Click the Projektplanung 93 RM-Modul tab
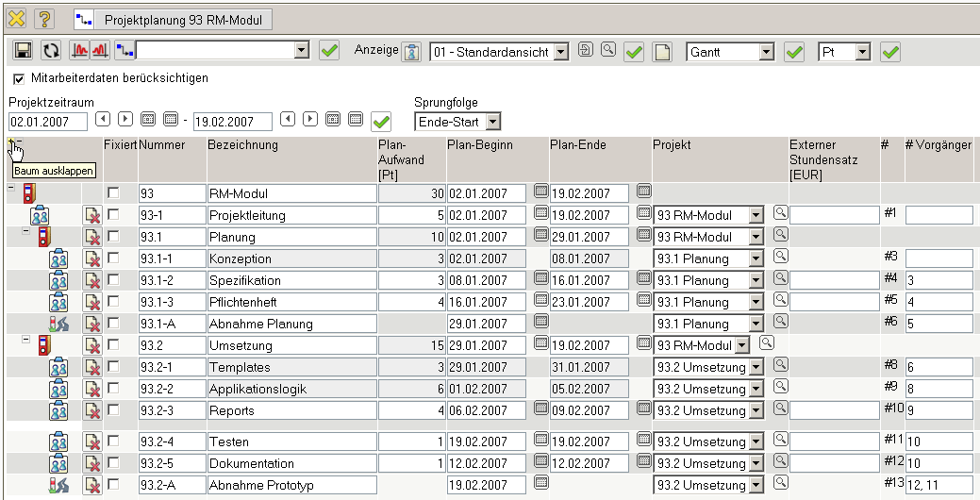Viewport: 980px width, 500px height. click(174, 19)
